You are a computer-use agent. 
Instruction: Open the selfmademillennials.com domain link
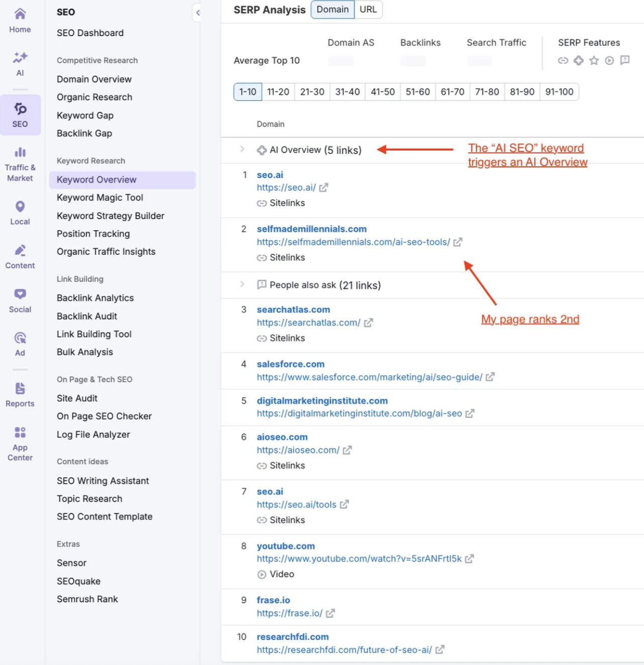pos(312,229)
